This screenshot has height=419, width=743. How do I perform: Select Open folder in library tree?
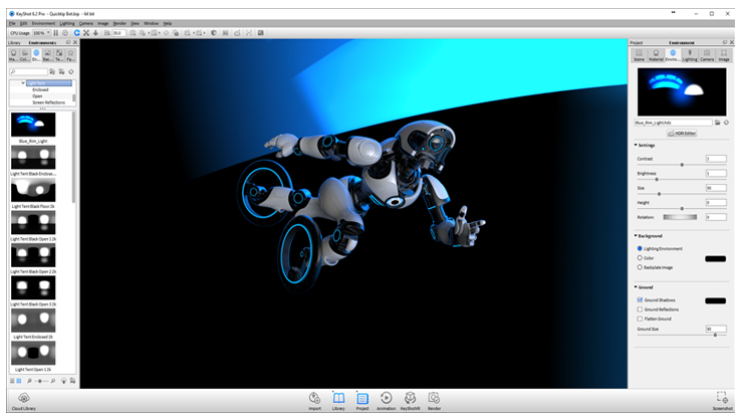pyautogui.click(x=37, y=96)
